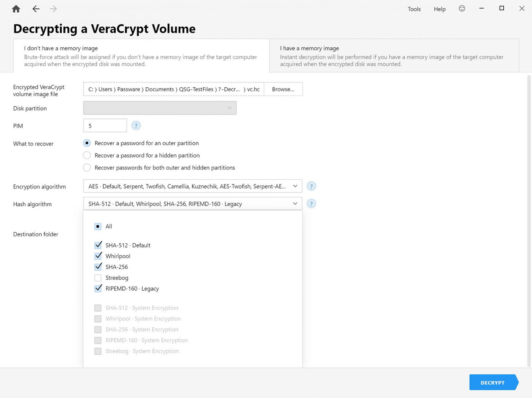Screen dimensions: 532x398
Task: Click the home icon
Action: pos(16,9)
